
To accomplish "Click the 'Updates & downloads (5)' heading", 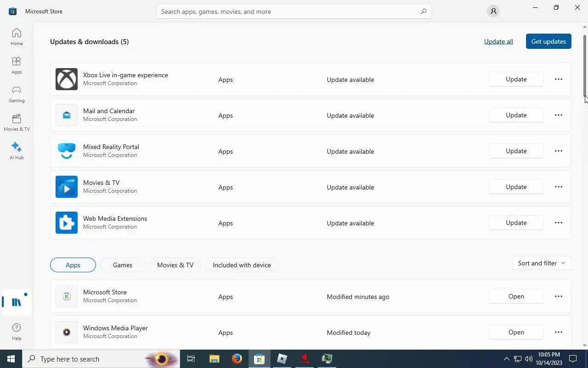I will click(x=90, y=41).
